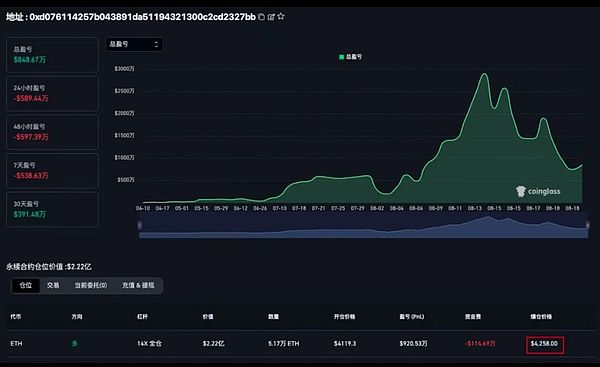Toggle the 总盈亏 legend series on the chart

pos(351,57)
